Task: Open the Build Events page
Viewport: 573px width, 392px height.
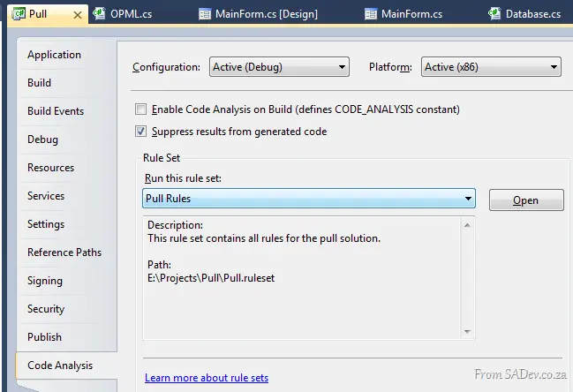Action: (x=56, y=111)
